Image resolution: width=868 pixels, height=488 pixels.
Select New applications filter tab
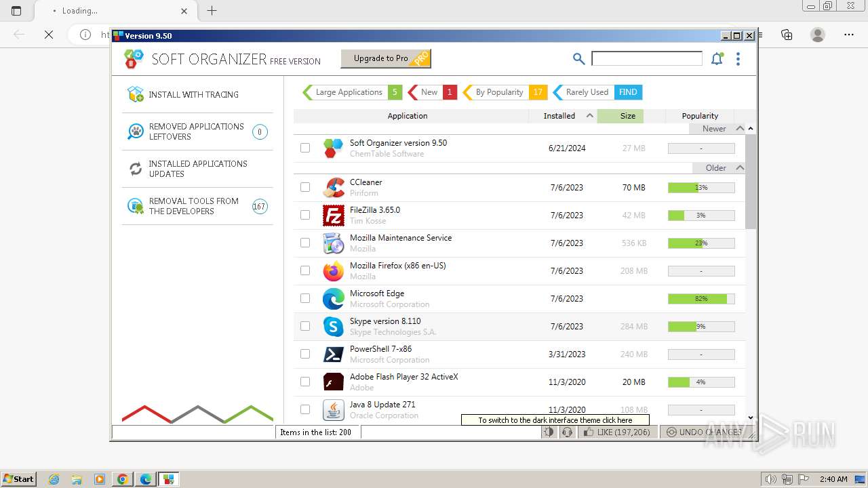[432, 92]
